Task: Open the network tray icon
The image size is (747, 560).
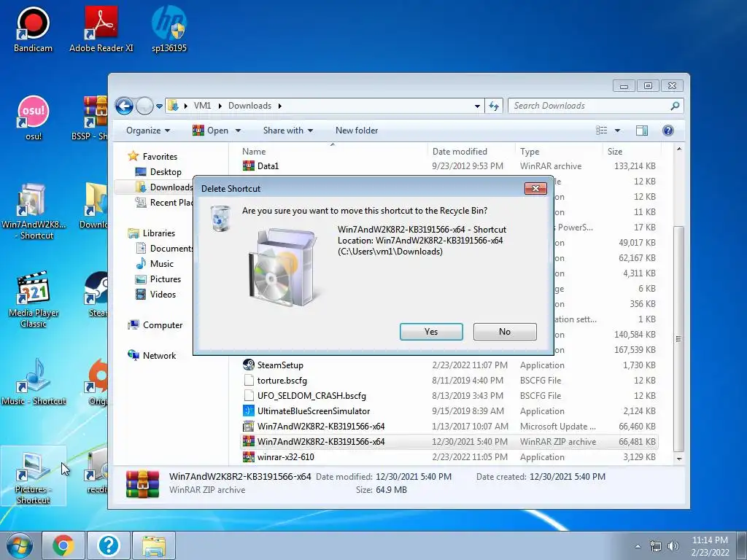Action: point(656,546)
